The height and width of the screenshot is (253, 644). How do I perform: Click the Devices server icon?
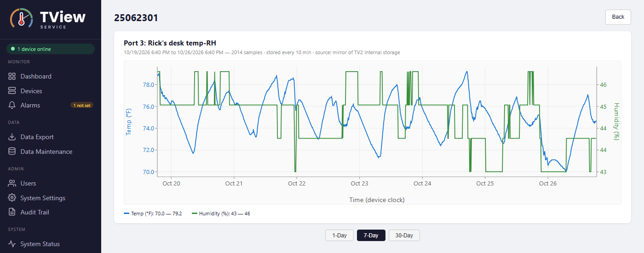(x=12, y=91)
